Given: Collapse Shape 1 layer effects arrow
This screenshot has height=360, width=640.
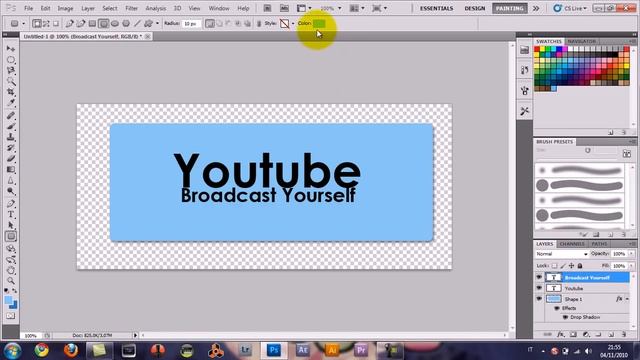Looking at the screenshot, I should point(627,299).
